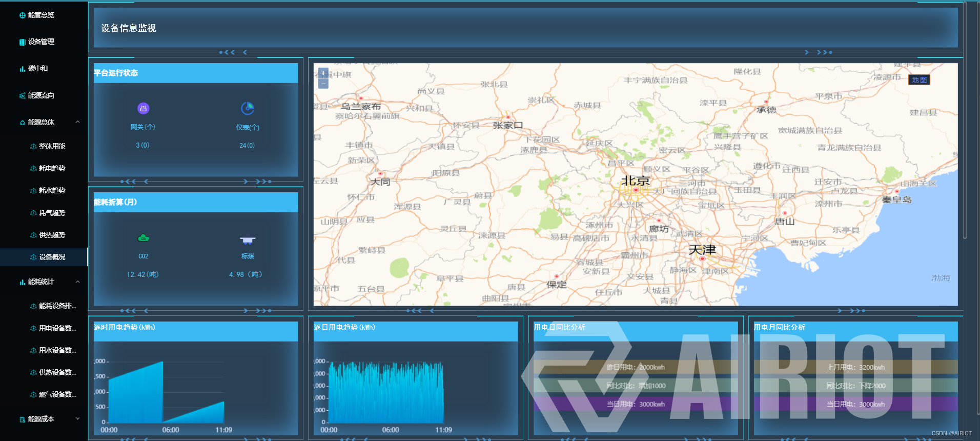980x441 pixels.
Task: Click the gateway count value 3 (0)
Action: point(142,146)
